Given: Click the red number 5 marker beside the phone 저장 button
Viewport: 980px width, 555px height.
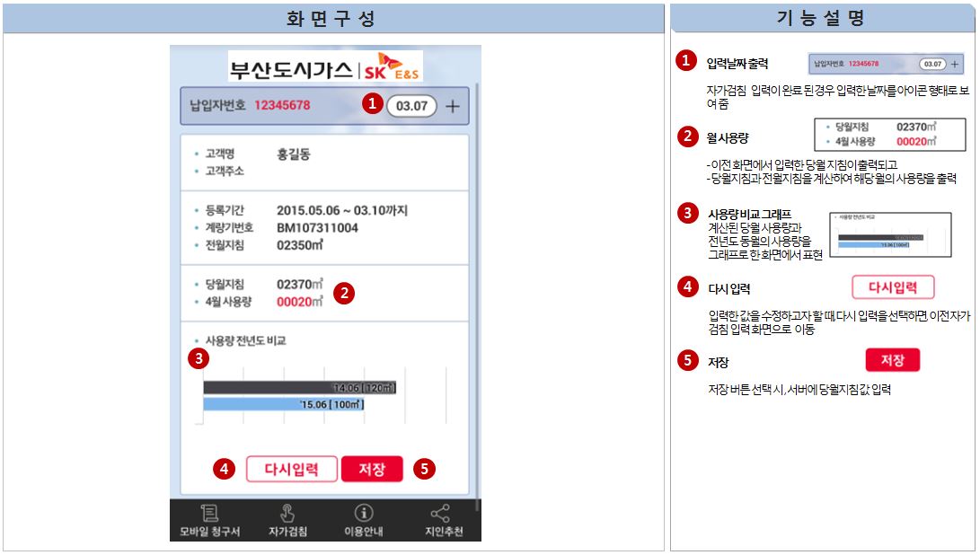Looking at the screenshot, I should 424,469.
